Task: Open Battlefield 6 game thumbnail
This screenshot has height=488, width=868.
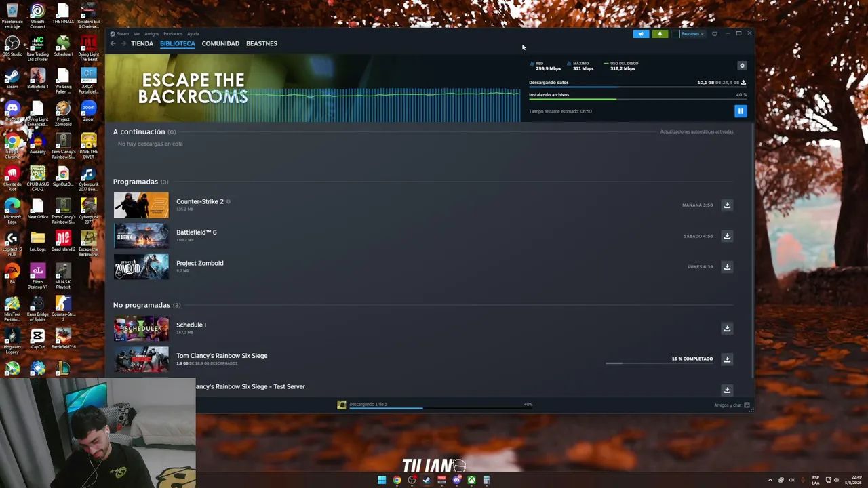Action: point(141,236)
